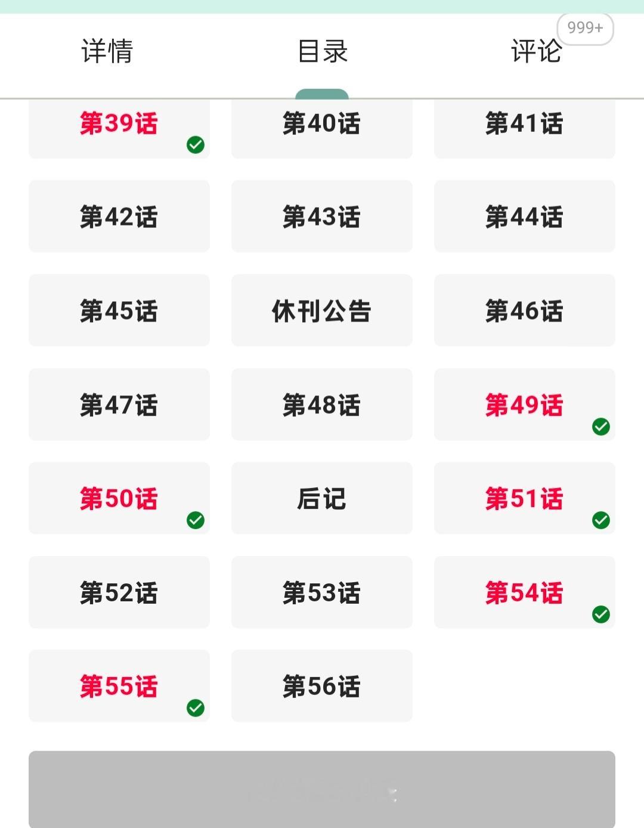Tap the 999+ comment count badge

(585, 28)
